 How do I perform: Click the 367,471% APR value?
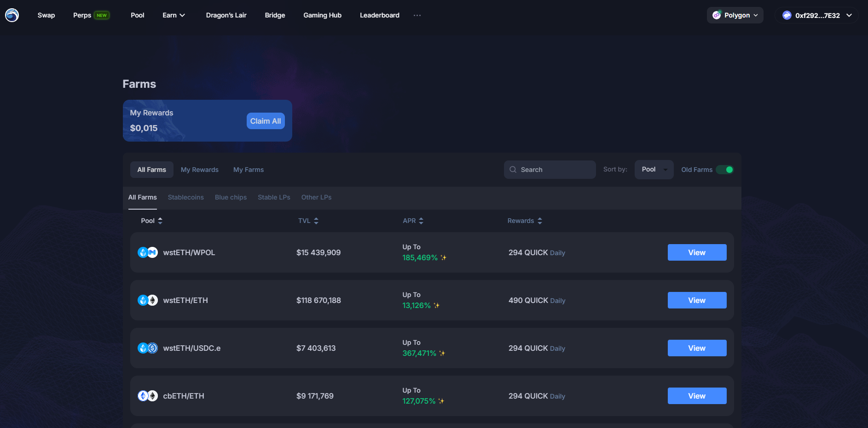pos(419,353)
